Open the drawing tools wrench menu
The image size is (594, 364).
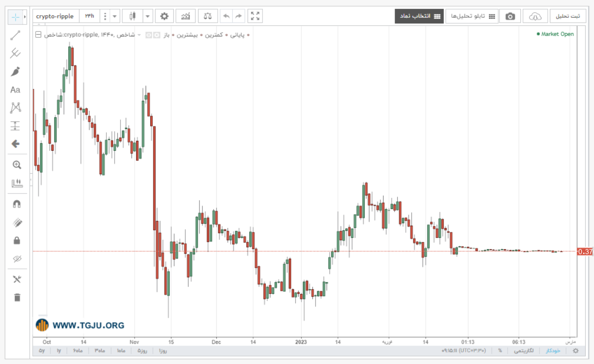click(17, 279)
